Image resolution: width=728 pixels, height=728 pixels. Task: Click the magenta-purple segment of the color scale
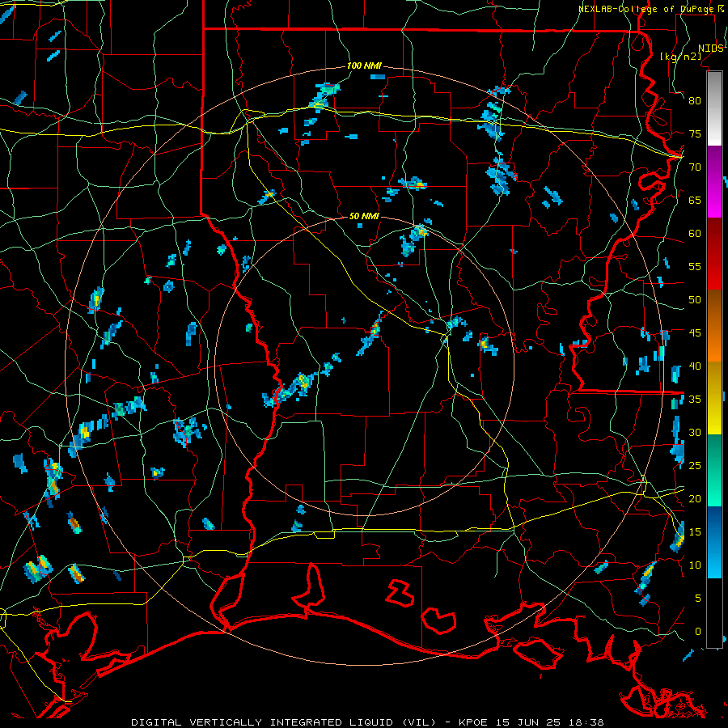coord(714,182)
